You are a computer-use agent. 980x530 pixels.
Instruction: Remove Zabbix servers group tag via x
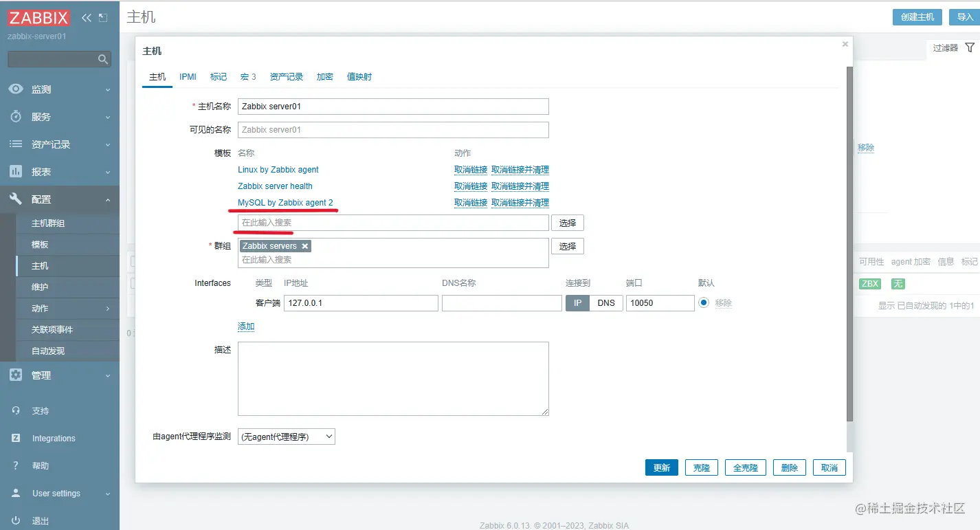click(305, 246)
